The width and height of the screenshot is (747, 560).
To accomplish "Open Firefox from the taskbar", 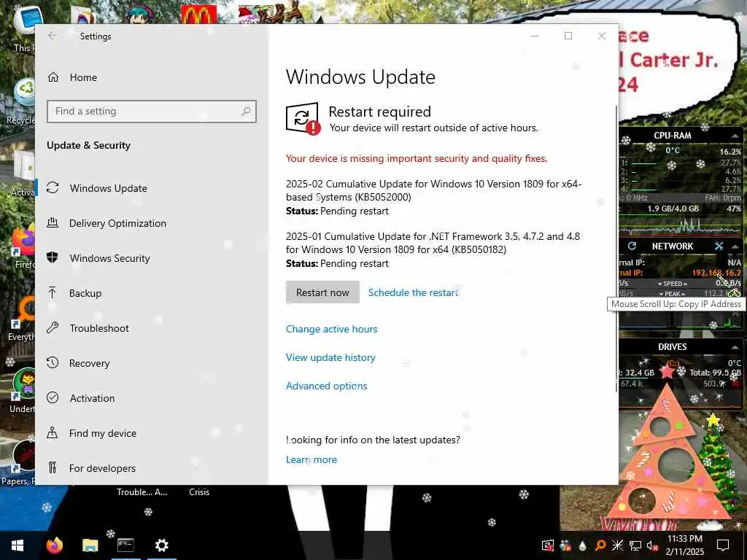I will [54, 545].
